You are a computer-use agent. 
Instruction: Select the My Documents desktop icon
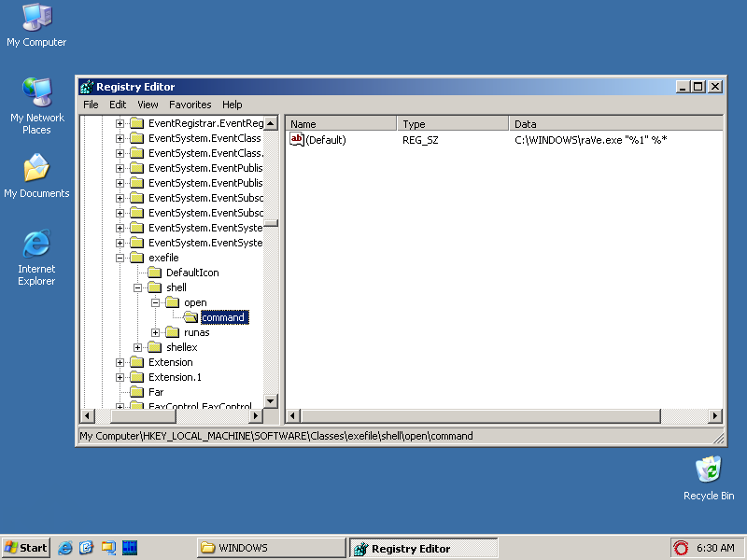(36, 175)
